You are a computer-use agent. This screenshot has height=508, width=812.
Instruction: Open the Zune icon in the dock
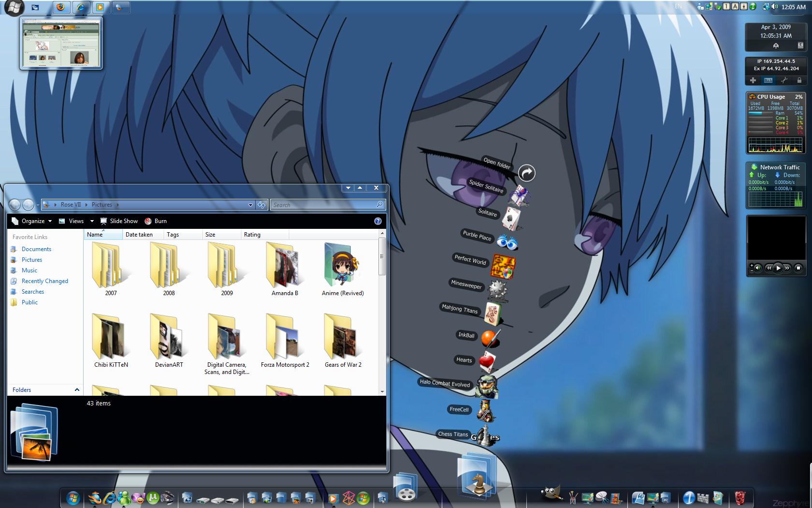(x=348, y=498)
